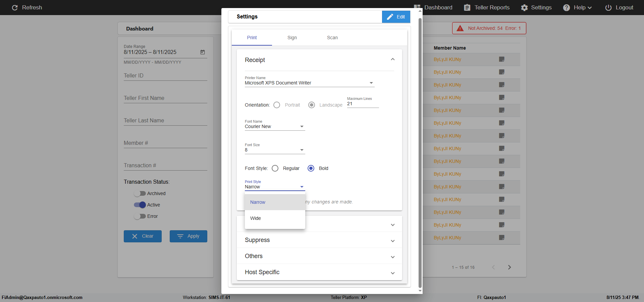Screen dimensions: 644x302
Task: Click the Member # input field
Action: [x=165, y=143]
